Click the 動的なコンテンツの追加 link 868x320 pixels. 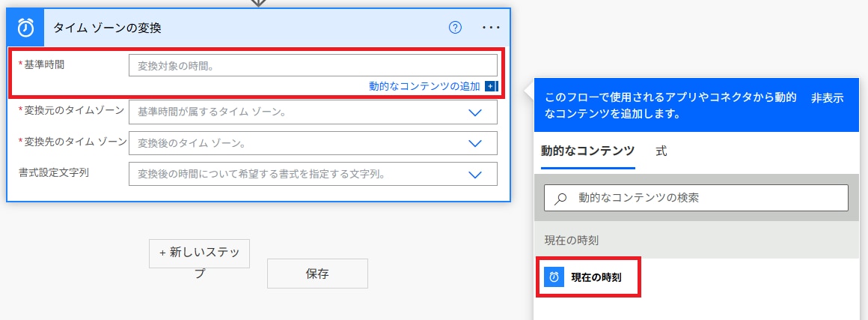(x=424, y=86)
